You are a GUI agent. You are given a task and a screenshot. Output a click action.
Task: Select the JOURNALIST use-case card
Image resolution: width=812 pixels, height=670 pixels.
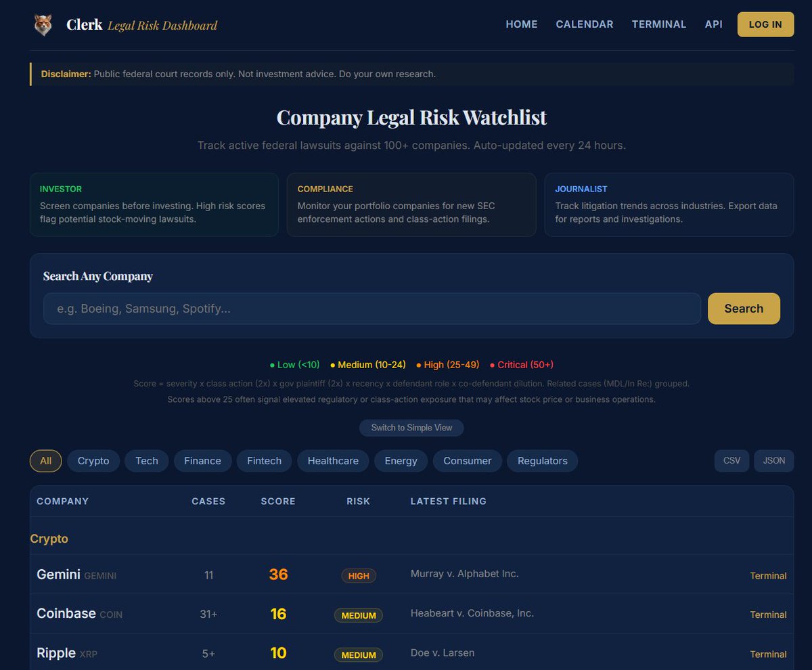669,204
